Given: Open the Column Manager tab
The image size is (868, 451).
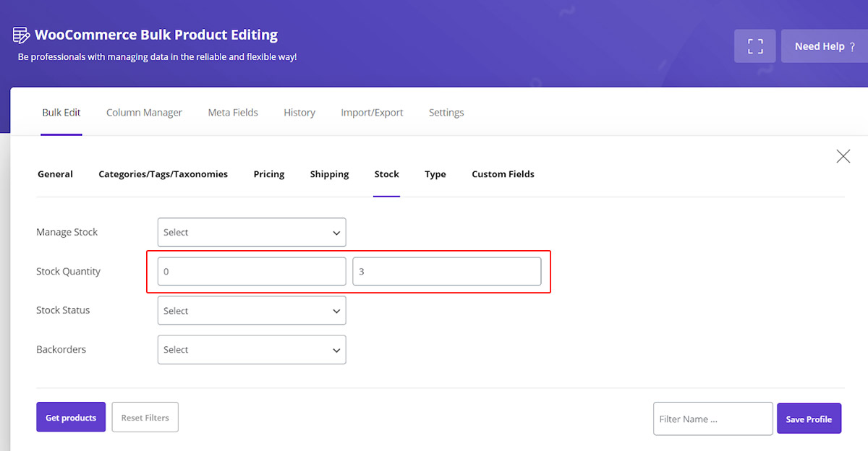Looking at the screenshot, I should pyautogui.click(x=144, y=113).
